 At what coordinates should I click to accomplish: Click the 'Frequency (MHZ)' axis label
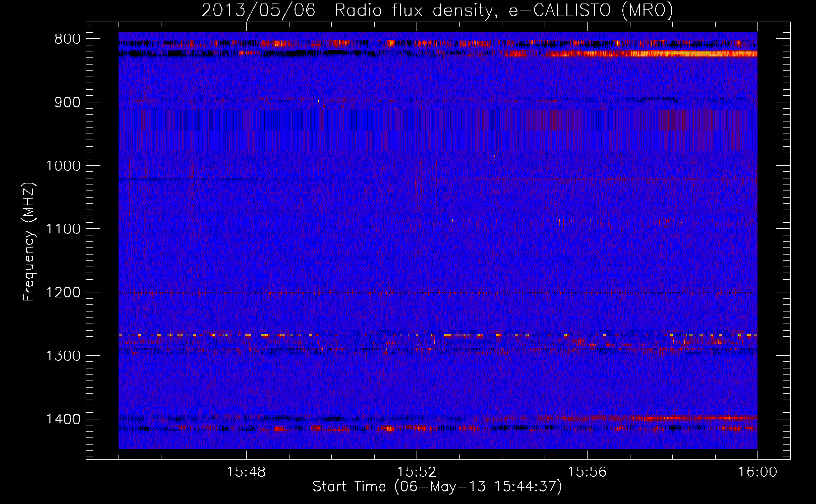[29, 241]
